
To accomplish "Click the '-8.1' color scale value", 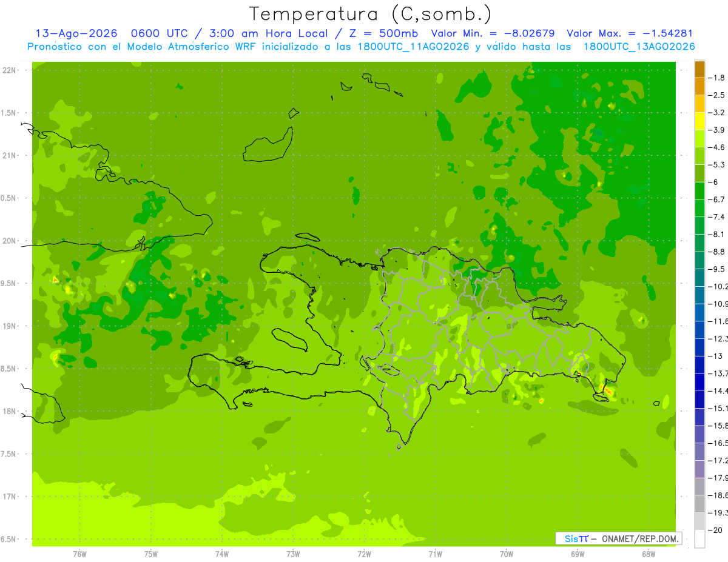I will pos(718,234).
